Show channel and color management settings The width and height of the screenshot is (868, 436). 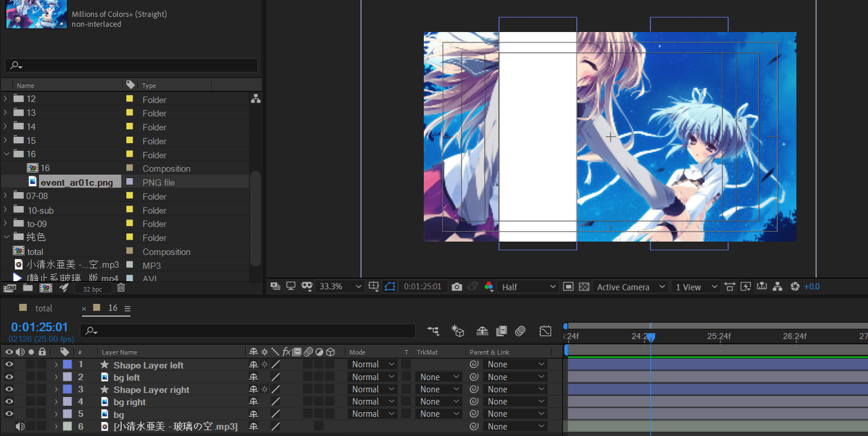(x=489, y=286)
